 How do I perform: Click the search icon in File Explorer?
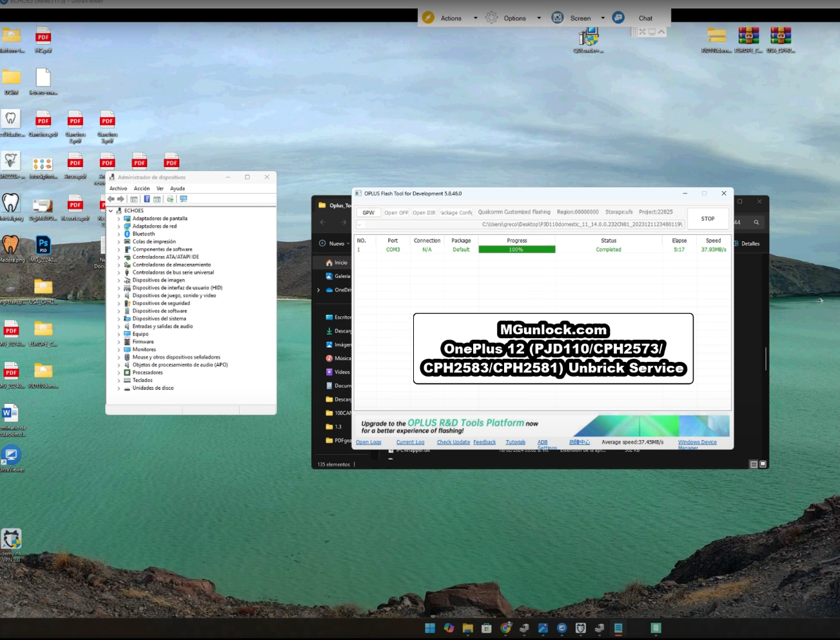click(x=756, y=223)
